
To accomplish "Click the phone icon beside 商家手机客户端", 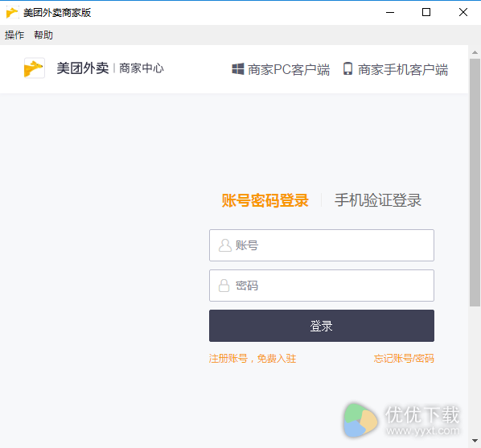I will (x=347, y=68).
